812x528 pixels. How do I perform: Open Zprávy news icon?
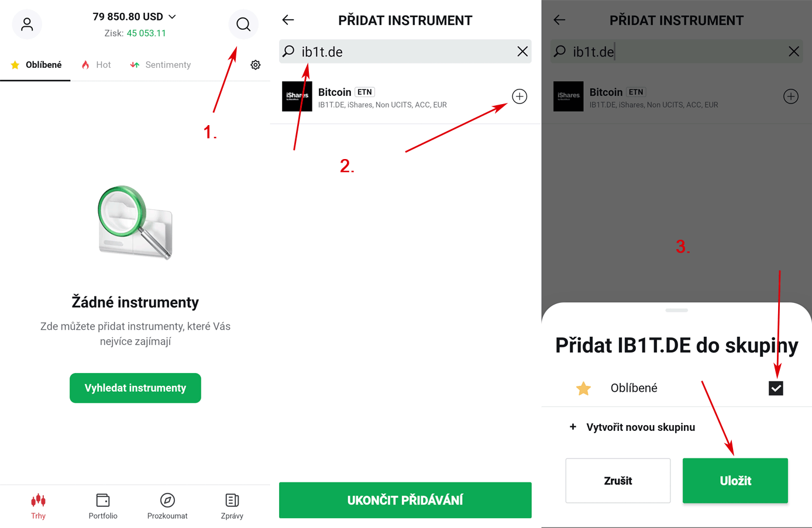232,501
